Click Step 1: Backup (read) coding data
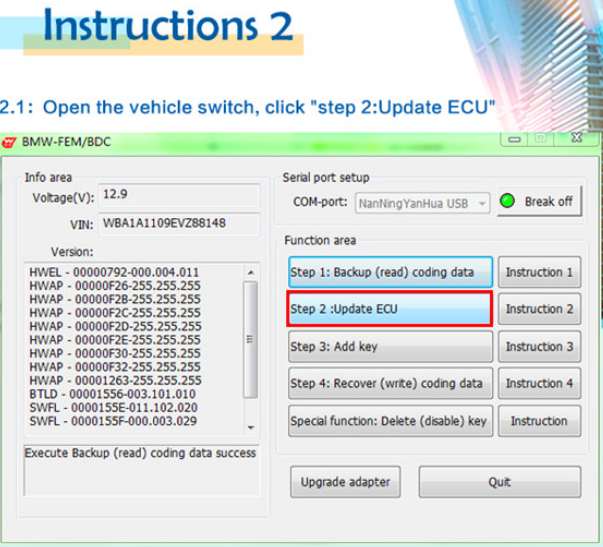Image resolution: width=603 pixels, height=547 pixels. pos(390,272)
